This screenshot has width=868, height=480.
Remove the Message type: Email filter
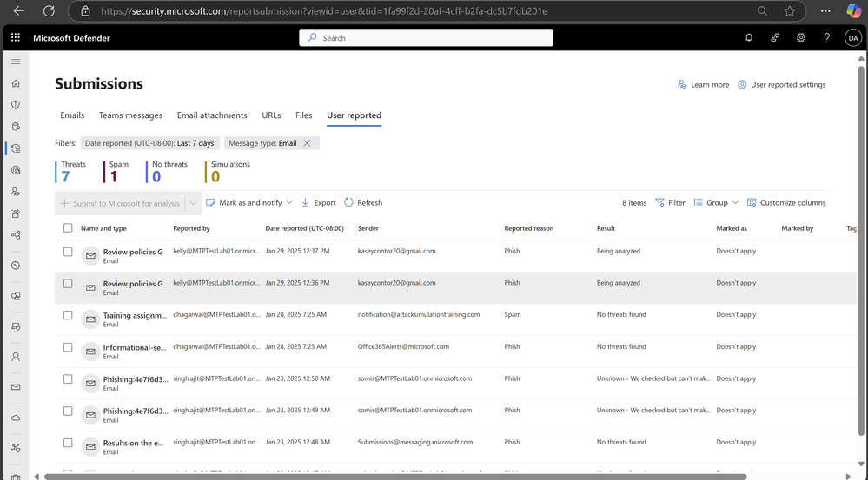pos(307,143)
